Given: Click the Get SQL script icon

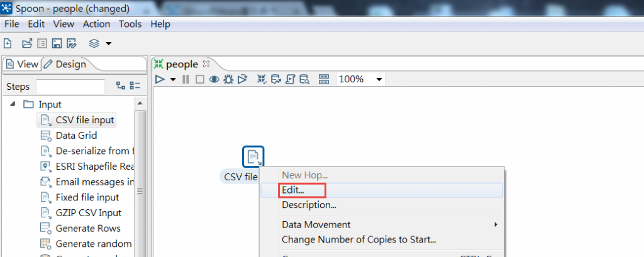Looking at the screenshot, I should pos(290,79).
